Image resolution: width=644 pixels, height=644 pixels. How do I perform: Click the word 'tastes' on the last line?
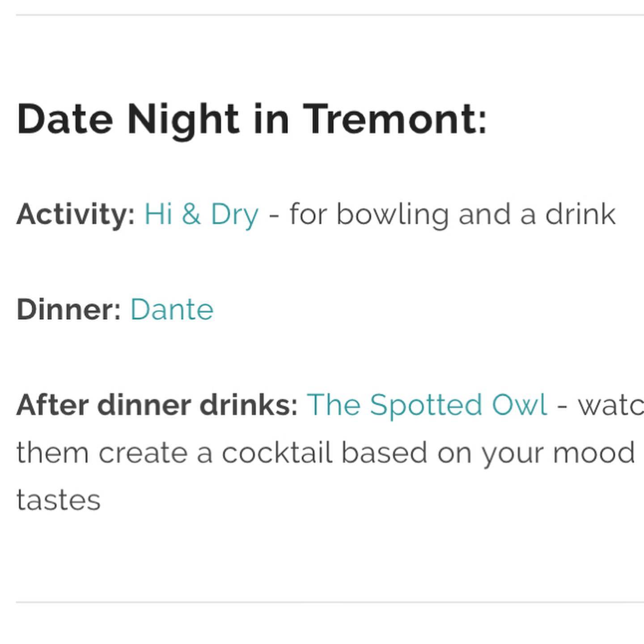point(59,500)
